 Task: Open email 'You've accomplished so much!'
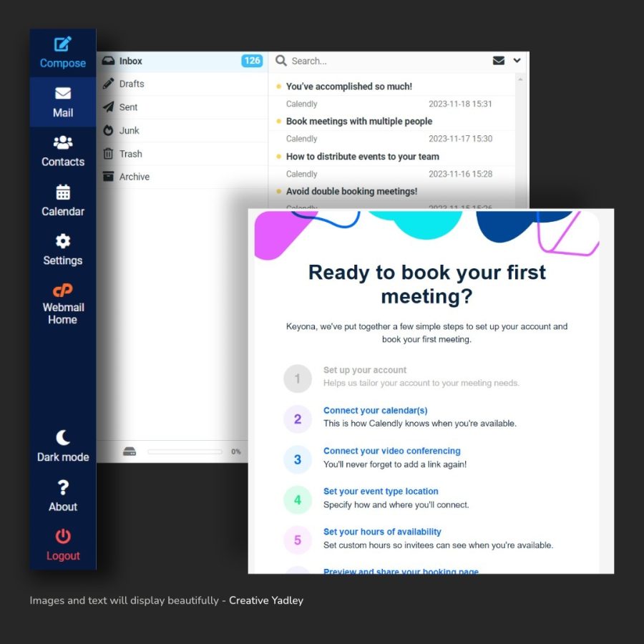(x=348, y=87)
